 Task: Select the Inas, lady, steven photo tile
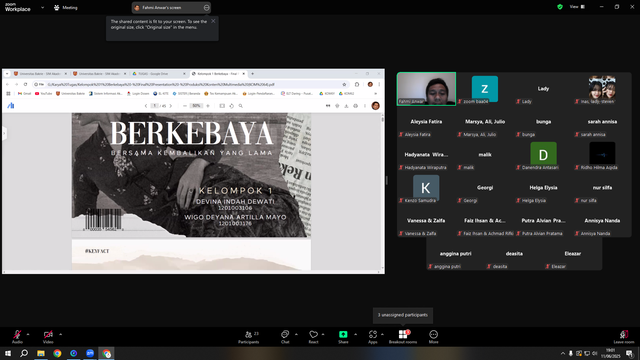(602, 89)
